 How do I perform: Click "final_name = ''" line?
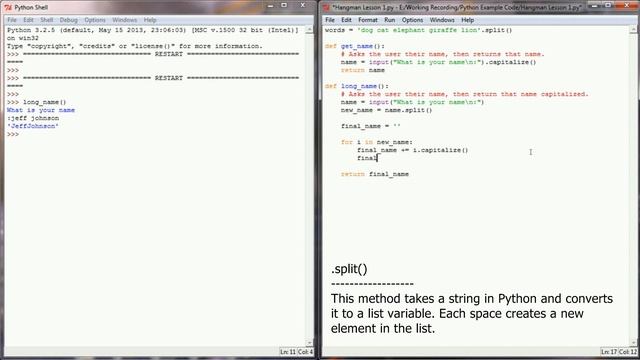371,126
